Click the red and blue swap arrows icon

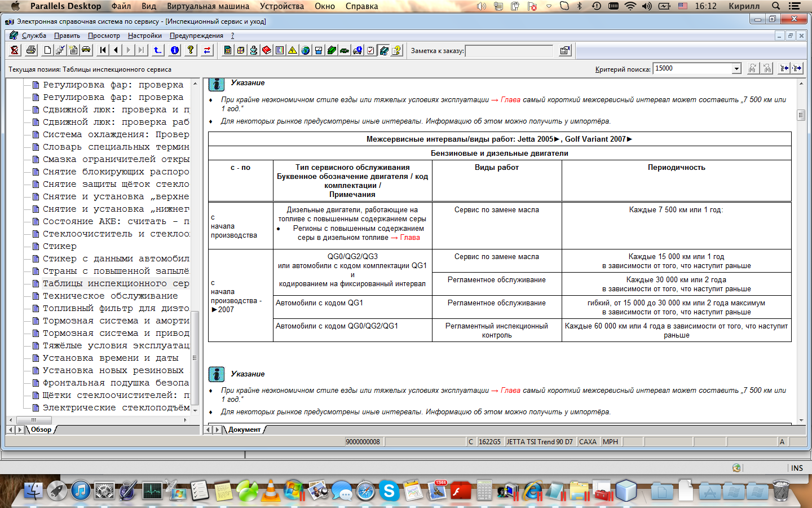pos(207,50)
